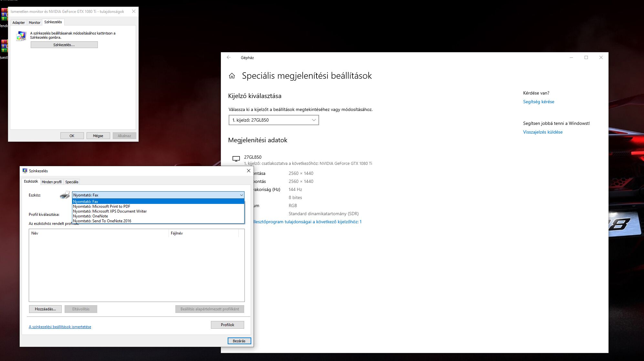Switch to the Speciális tab

tap(72, 182)
